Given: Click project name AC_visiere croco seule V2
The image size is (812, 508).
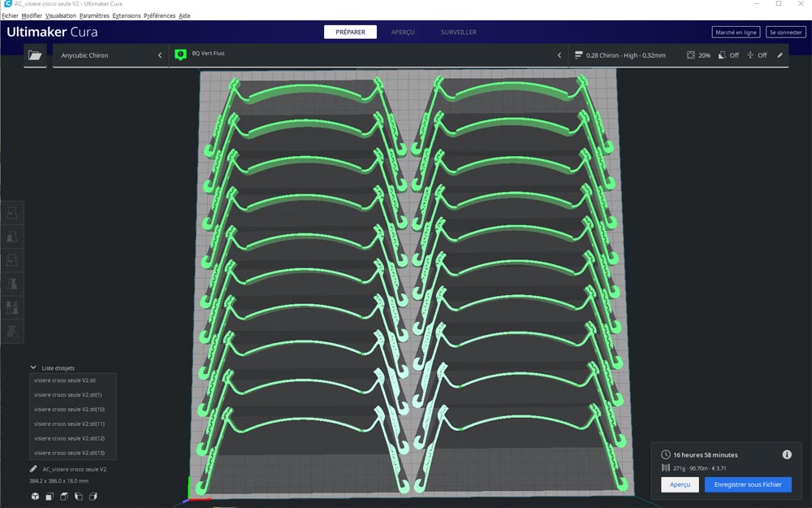Looking at the screenshot, I should click(x=75, y=469).
